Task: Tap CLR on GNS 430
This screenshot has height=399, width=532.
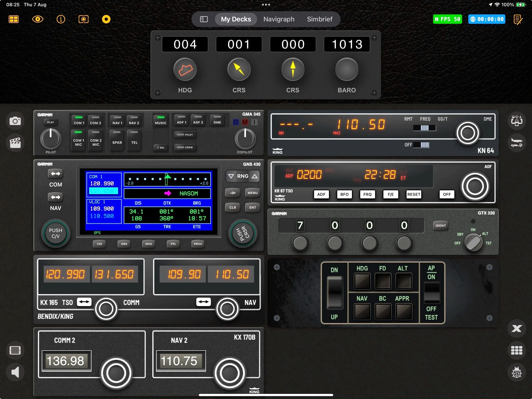Action: coord(233,208)
